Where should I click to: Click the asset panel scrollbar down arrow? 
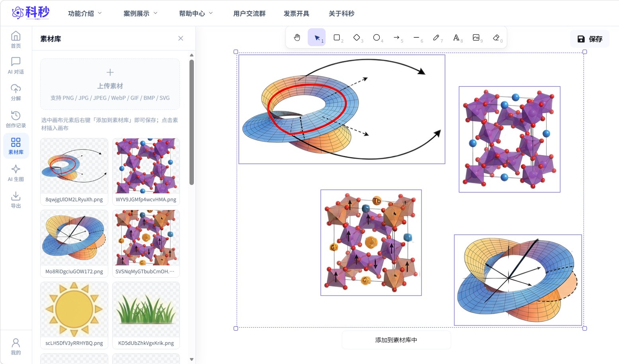(x=191, y=359)
